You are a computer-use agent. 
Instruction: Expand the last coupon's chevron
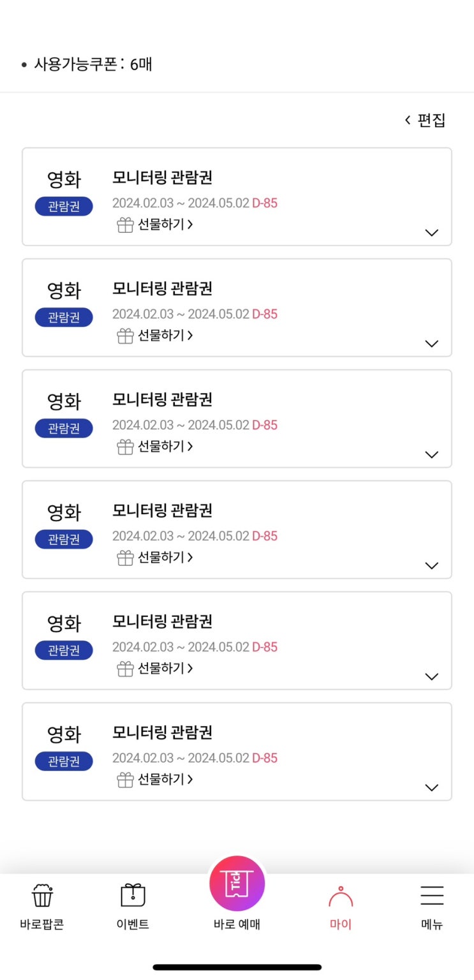tap(432, 788)
